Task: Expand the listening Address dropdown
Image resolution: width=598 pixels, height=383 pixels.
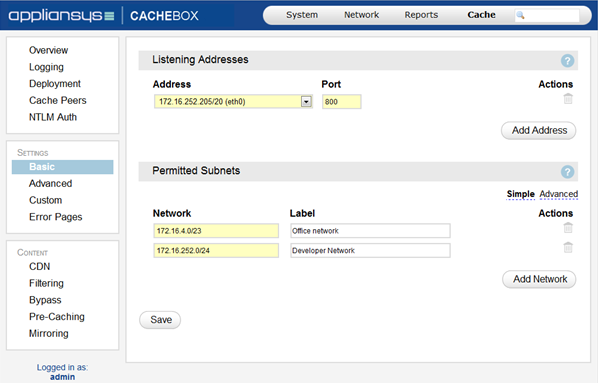Action: [x=306, y=101]
